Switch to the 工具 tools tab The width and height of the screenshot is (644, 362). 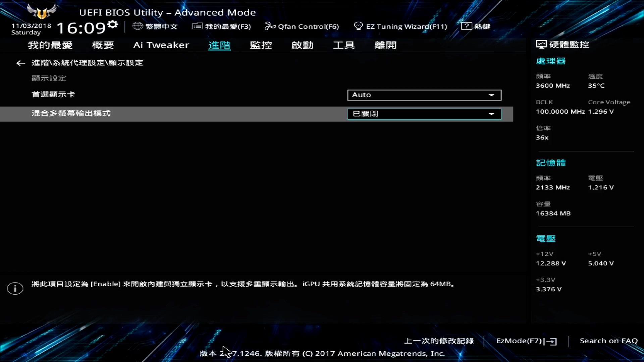click(343, 45)
